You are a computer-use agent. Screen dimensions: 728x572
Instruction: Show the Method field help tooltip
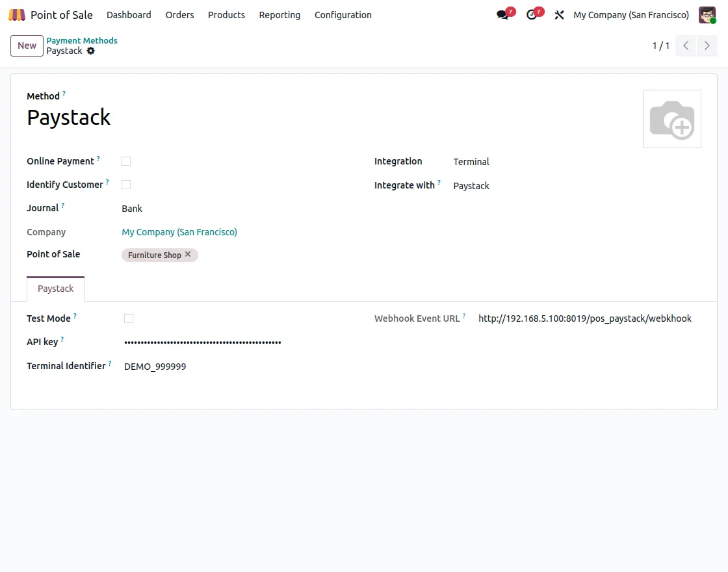(x=64, y=94)
